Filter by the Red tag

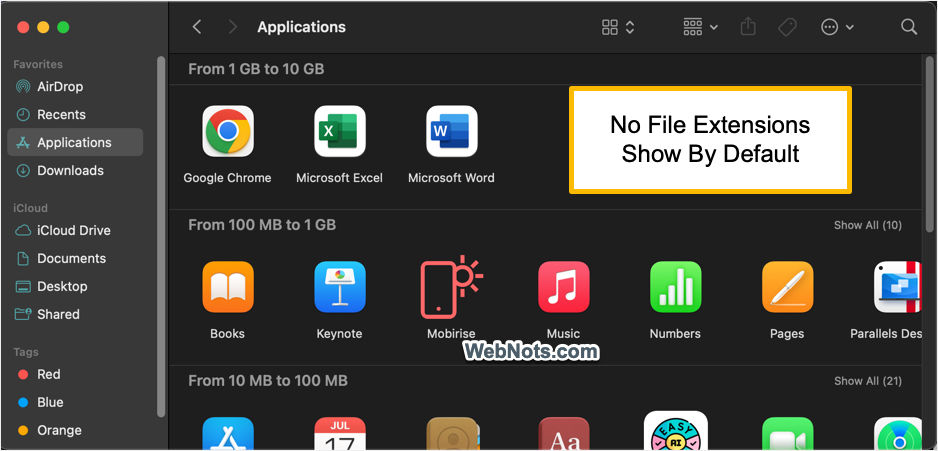pos(75,374)
